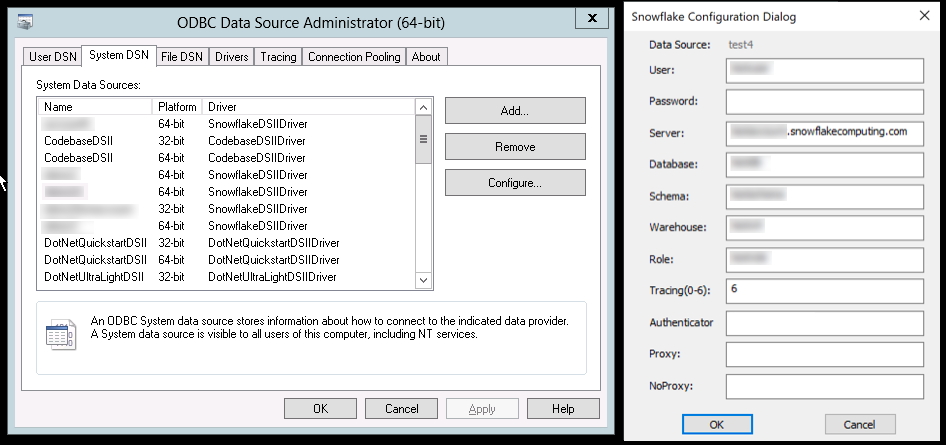Click the Remove button
Image resolution: width=946 pixels, height=445 pixels.
515,147
